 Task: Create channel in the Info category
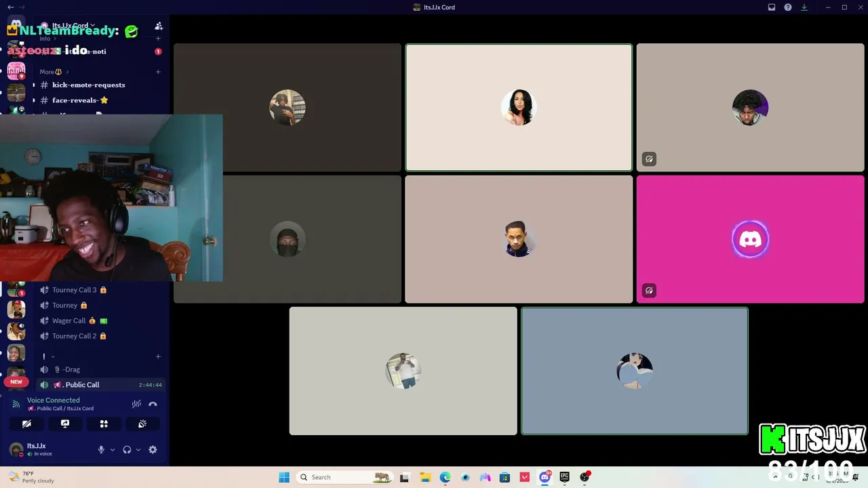coord(158,39)
